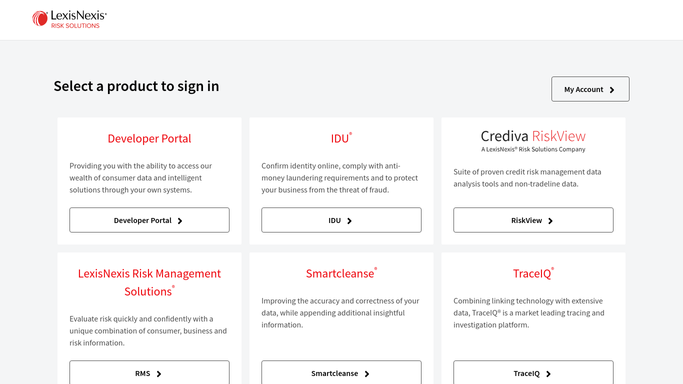Click the LexisNexis Risk Management Solutions heading
The width and height of the screenshot is (683, 384).
[149, 283]
